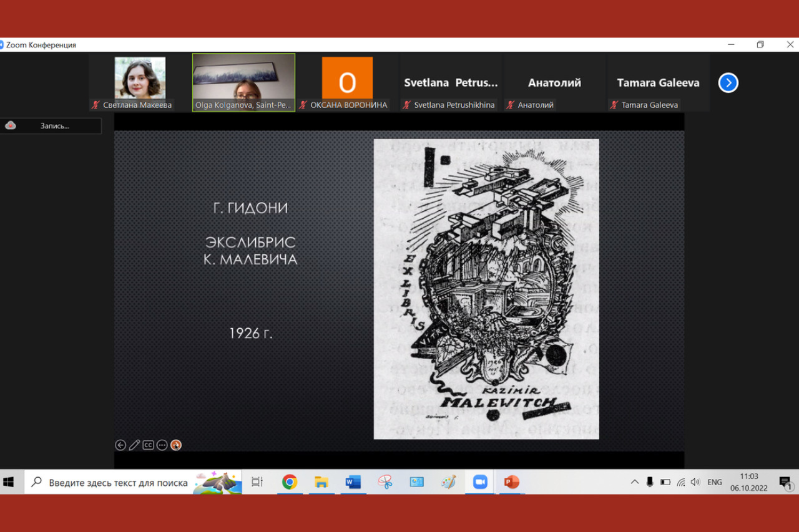Toggle slide subtitles with the CC icon
This screenshot has height=532, width=799.
click(148, 445)
